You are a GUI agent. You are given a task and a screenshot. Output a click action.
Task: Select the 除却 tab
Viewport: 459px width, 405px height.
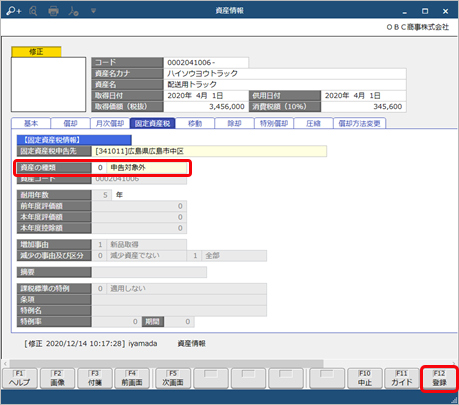coord(234,123)
